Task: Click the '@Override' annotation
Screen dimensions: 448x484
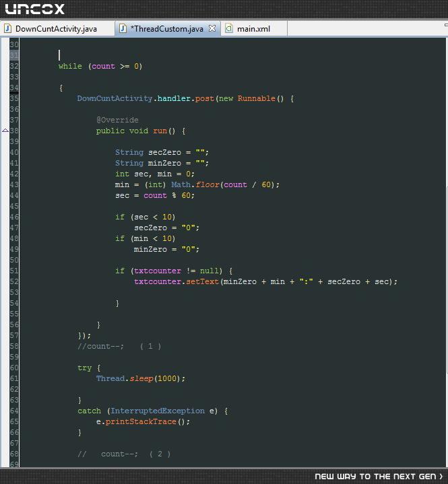Action: tap(117, 120)
